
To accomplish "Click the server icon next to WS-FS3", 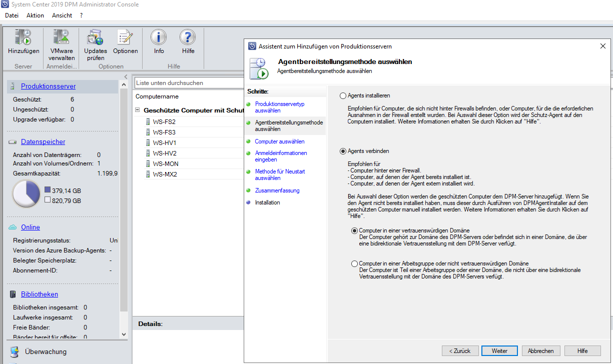I will point(148,132).
